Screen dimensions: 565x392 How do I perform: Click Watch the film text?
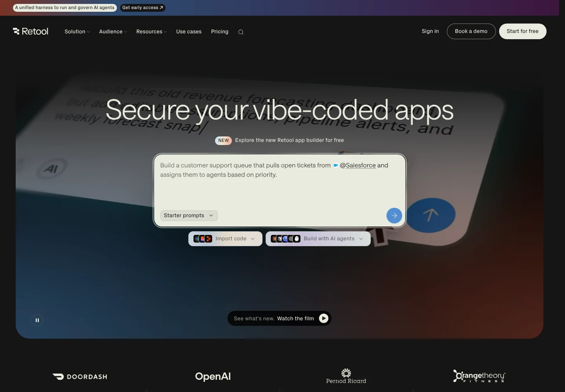pos(295,319)
